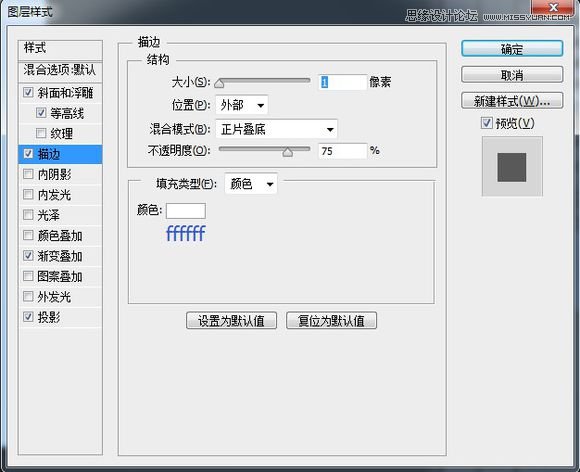Open the white stroke color swatch
Screen dimensions: 580x472
(x=186, y=211)
